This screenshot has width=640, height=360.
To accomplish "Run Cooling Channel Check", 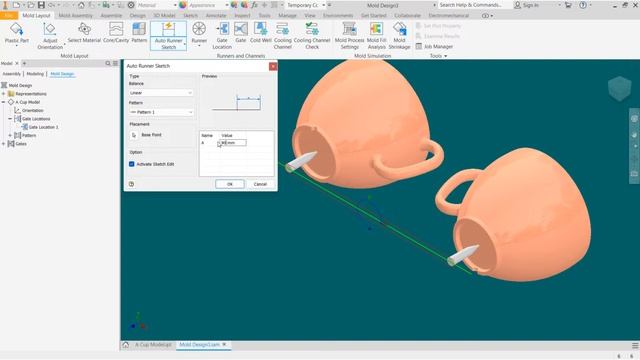I will point(312,36).
